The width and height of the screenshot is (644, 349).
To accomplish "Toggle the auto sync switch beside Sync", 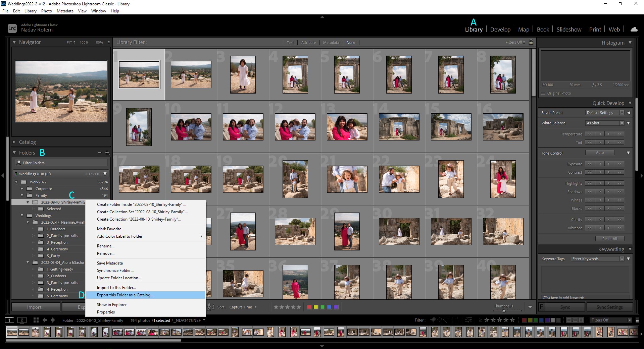I will [542, 307].
